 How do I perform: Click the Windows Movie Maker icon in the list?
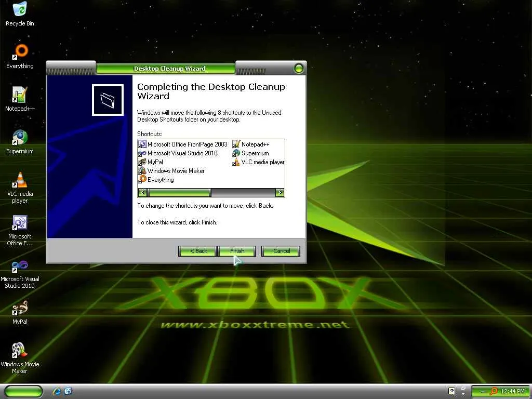(x=142, y=170)
